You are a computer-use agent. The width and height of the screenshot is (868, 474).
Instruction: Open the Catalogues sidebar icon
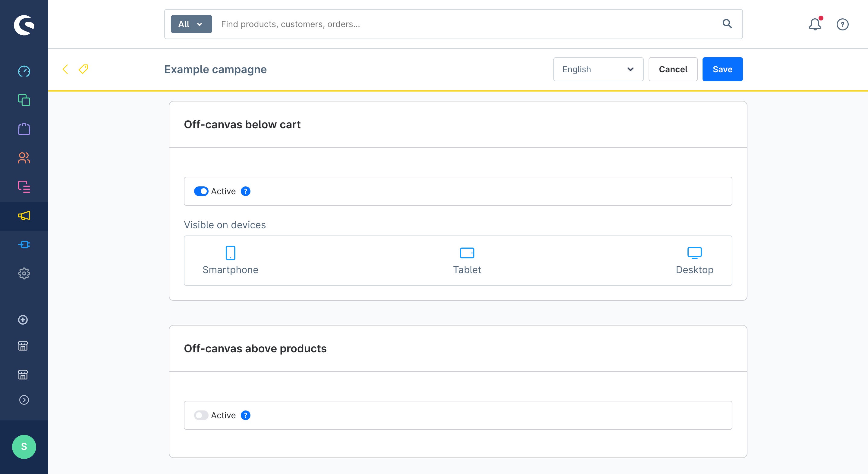[24, 100]
